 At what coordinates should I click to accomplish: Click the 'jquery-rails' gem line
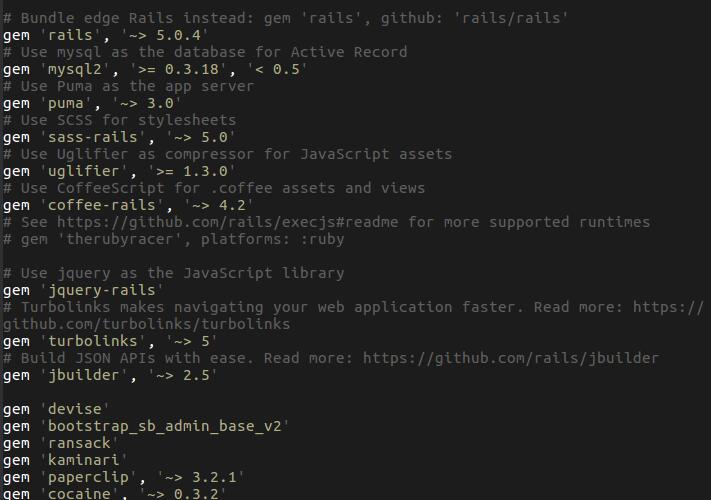(83, 290)
